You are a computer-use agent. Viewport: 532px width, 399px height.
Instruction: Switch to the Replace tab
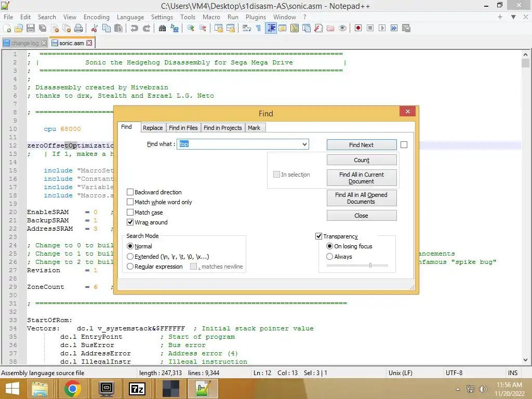153,128
